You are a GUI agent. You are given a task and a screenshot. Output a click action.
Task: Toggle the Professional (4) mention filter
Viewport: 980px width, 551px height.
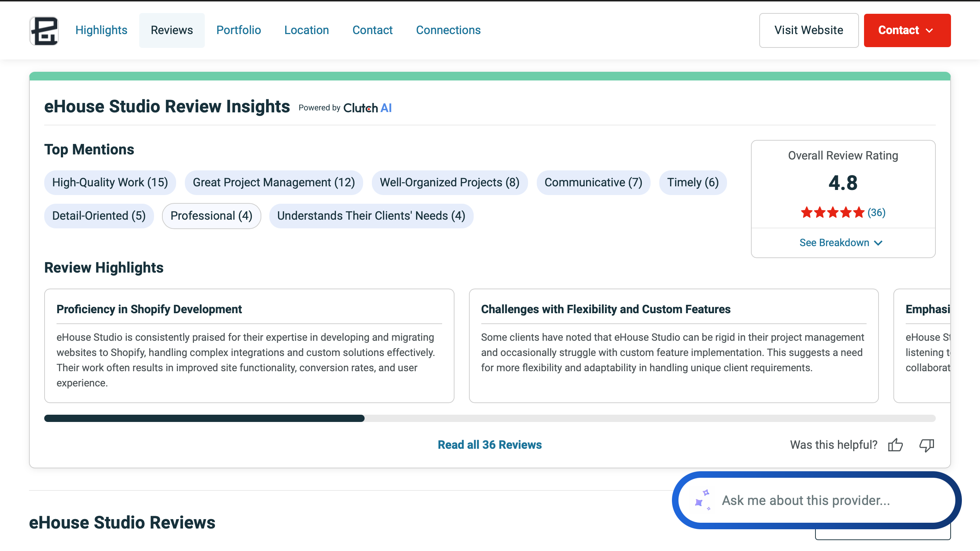[211, 216]
